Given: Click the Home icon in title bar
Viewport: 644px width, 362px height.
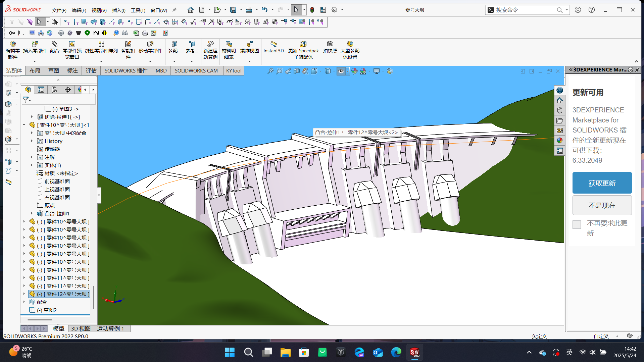Looking at the screenshot, I should (191, 10).
